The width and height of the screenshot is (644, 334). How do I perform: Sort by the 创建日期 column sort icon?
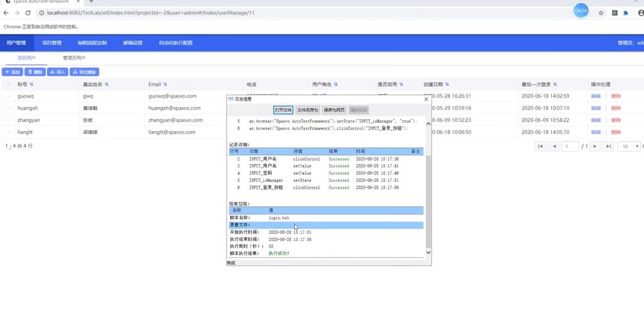point(447,84)
